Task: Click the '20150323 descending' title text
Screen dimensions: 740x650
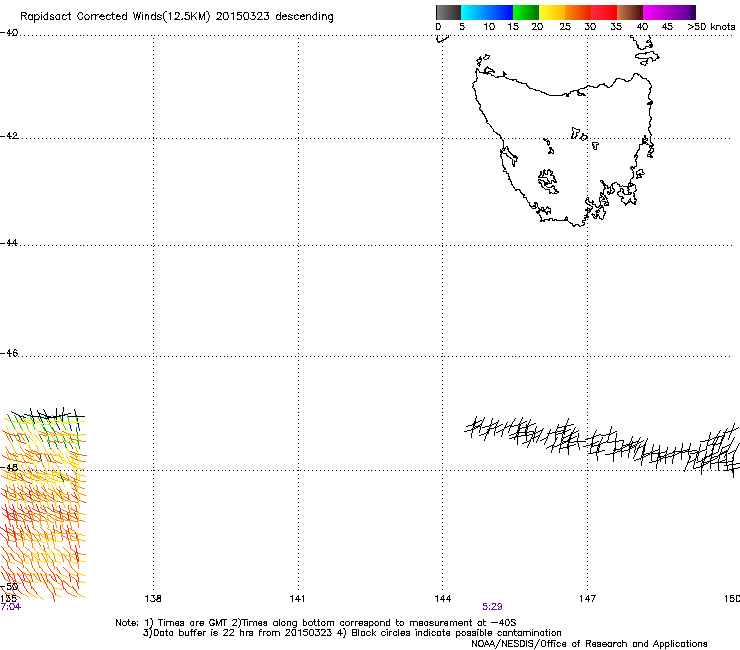Action: click(x=275, y=17)
